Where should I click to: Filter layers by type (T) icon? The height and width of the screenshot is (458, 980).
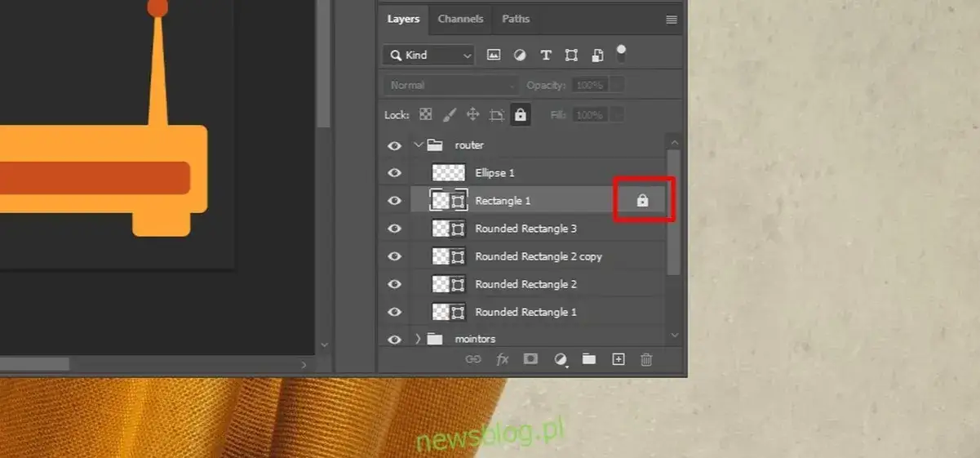pos(546,56)
